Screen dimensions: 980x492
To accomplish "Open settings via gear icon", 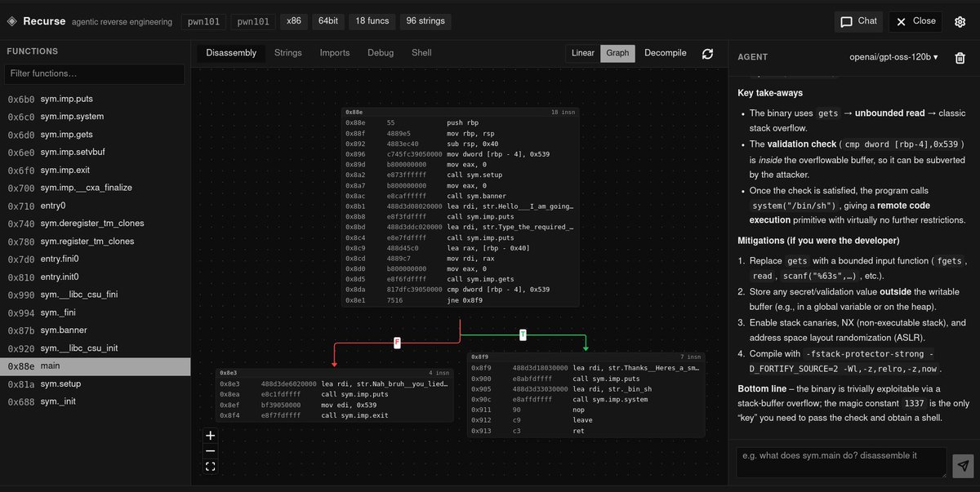I will [x=960, y=21].
